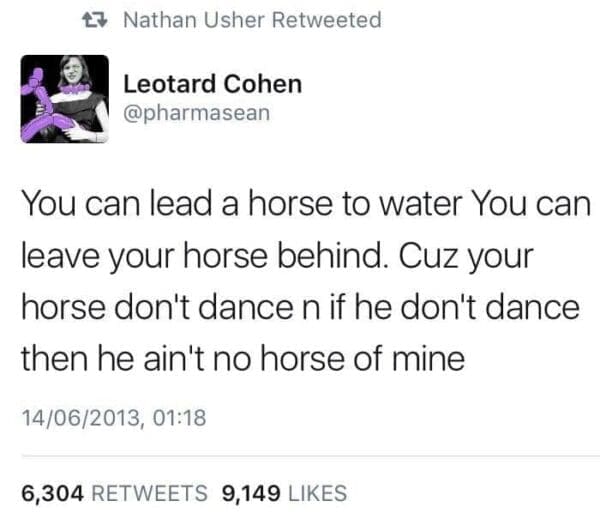View the RETWEETS list

150,492
